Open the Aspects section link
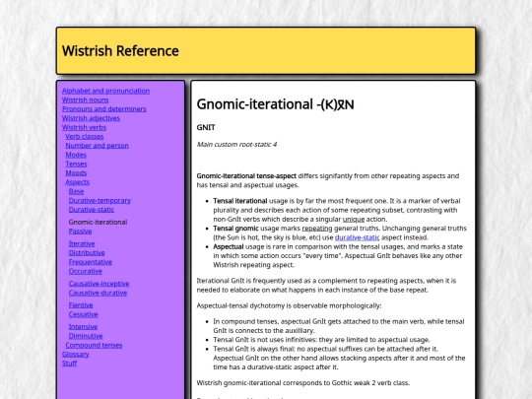Screen dimensions: 532x399 tap(78, 182)
